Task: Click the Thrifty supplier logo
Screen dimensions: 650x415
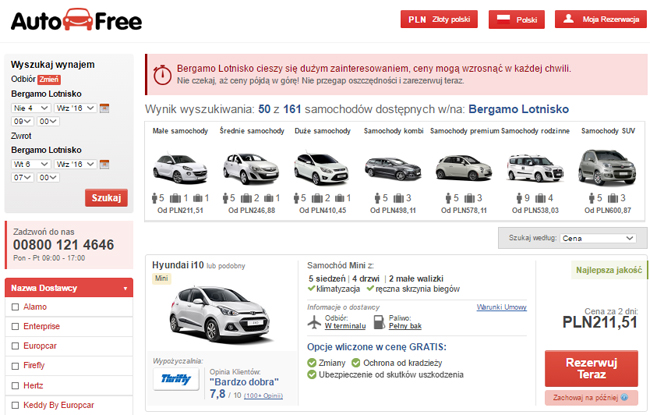Action: pyautogui.click(x=176, y=379)
